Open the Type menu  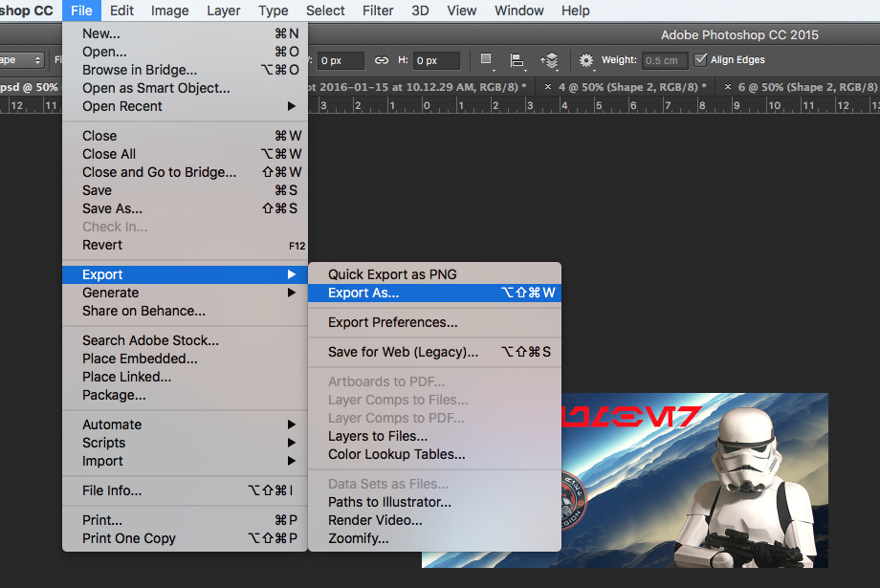tap(274, 11)
